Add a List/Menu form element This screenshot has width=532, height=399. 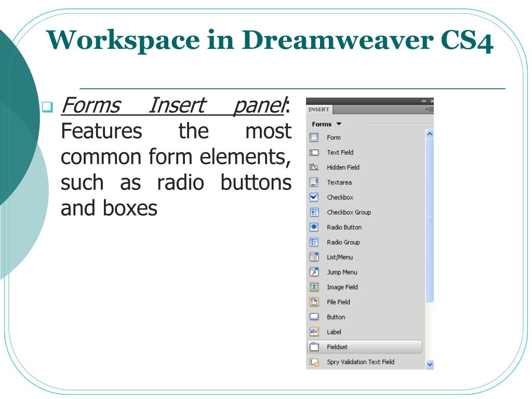[331, 257]
